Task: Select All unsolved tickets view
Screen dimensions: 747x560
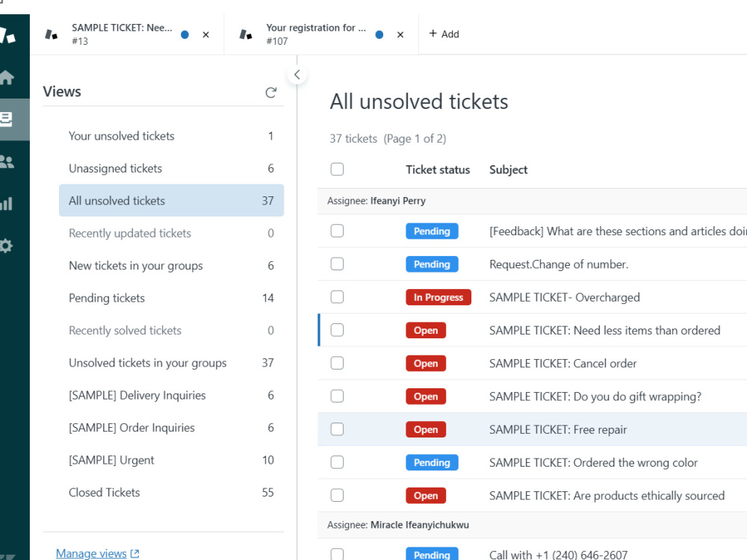Action: pyautogui.click(x=172, y=200)
